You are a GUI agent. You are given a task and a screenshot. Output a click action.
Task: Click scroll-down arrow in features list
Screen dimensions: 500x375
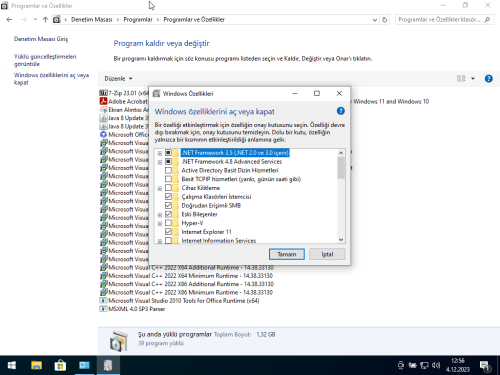(341, 239)
